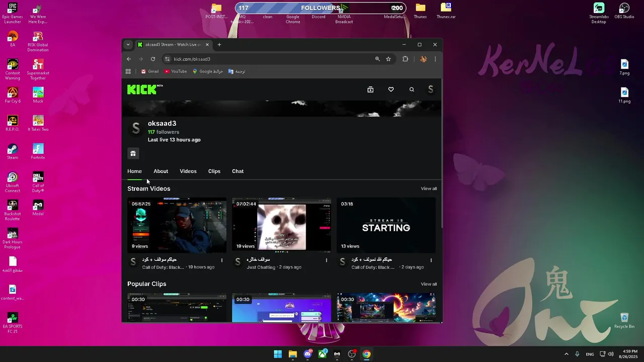Select the Recycle Bin icon

point(624,320)
